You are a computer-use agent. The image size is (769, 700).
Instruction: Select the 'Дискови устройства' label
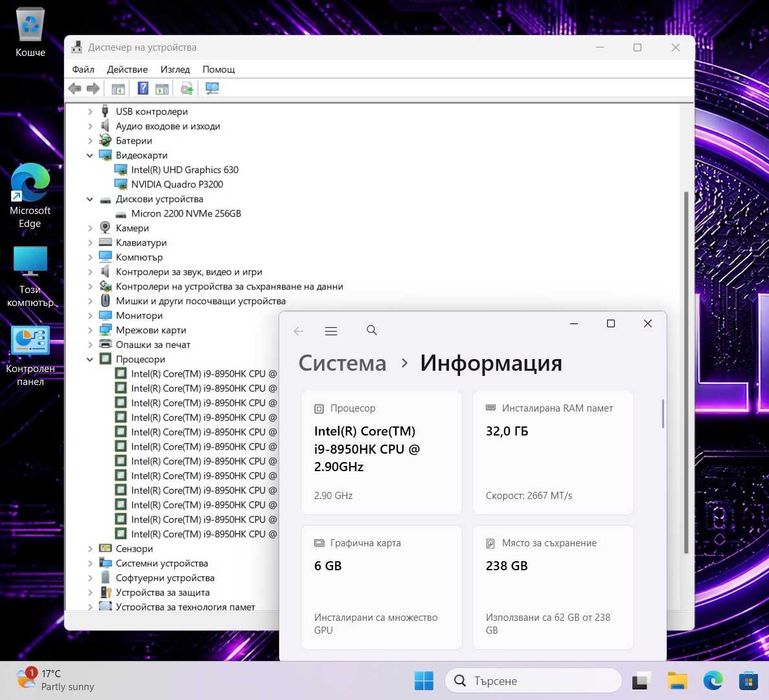[159, 199]
